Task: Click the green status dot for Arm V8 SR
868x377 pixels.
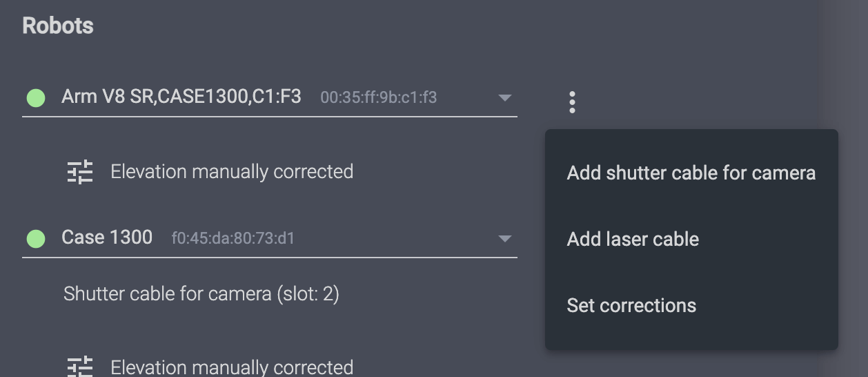Action: pos(36,98)
